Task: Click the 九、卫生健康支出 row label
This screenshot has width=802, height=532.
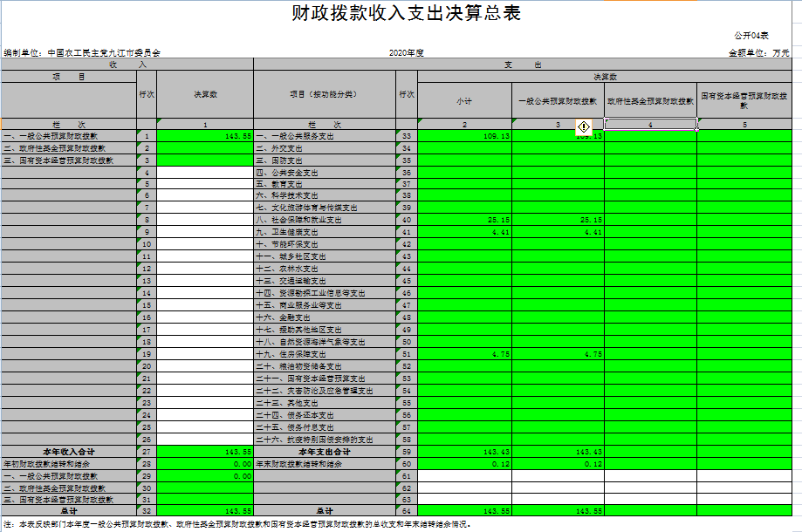Action: click(291, 233)
